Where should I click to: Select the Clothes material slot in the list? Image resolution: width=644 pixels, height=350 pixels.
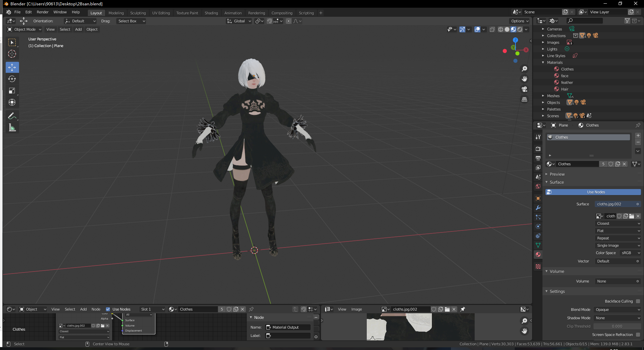point(588,137)
